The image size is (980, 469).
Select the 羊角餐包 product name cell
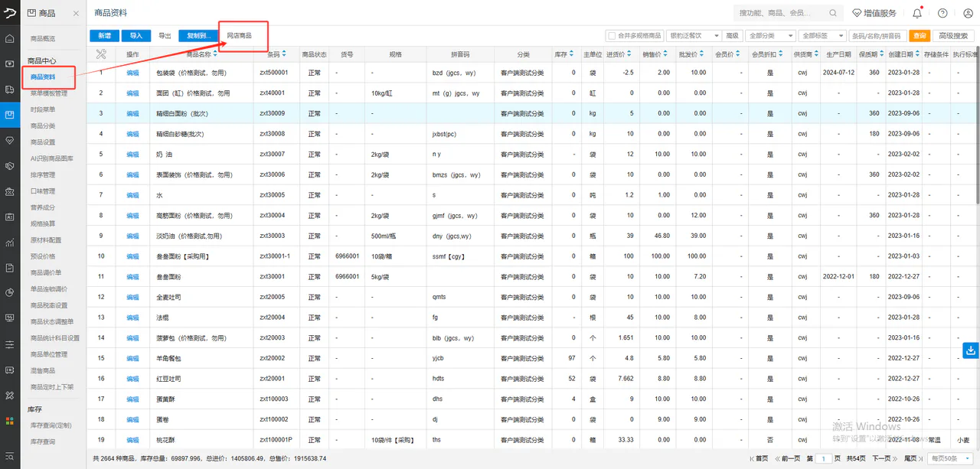coord(202,358)
